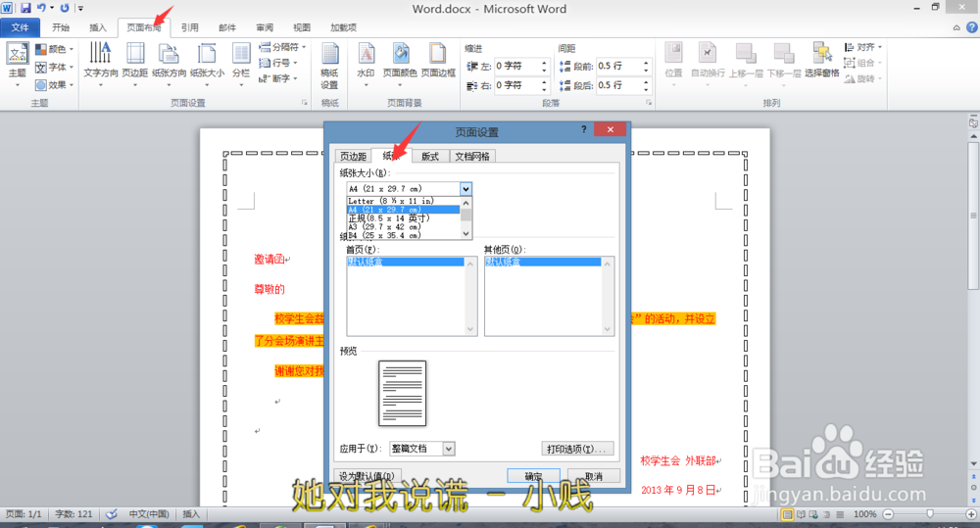Open the 对齐 align menu

[x=862, y=47]
